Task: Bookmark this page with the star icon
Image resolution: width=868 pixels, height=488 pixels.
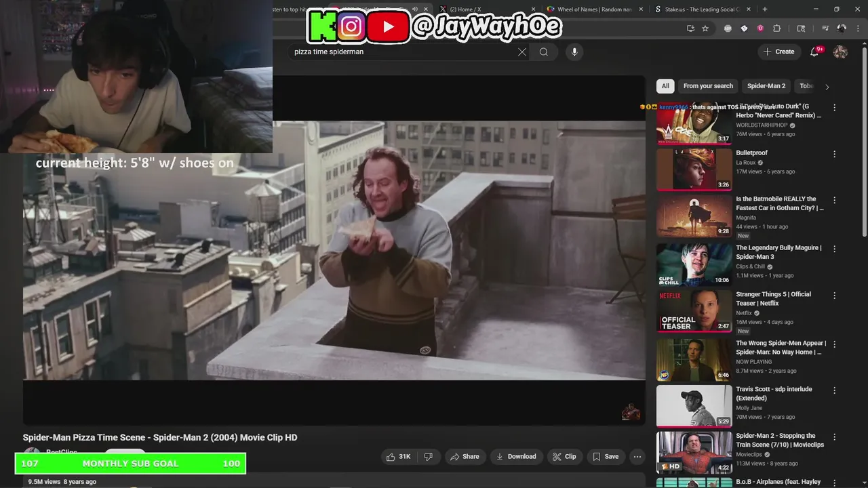Action: tap(705, 28)
